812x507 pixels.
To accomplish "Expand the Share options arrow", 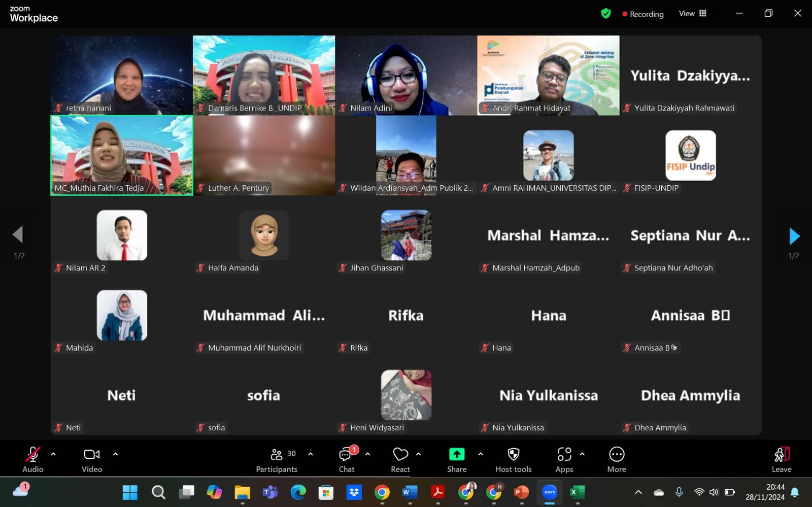I will (480, 454).
